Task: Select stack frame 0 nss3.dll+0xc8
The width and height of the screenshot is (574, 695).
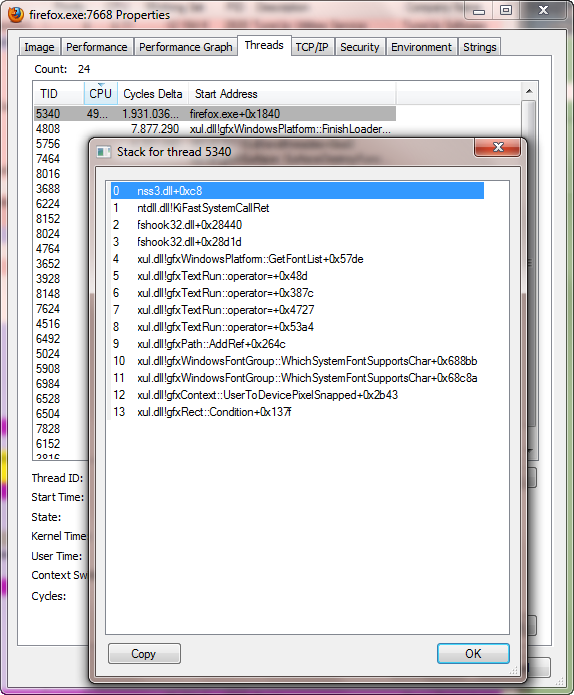Action: pyautogui.click(x=297, y=191)
